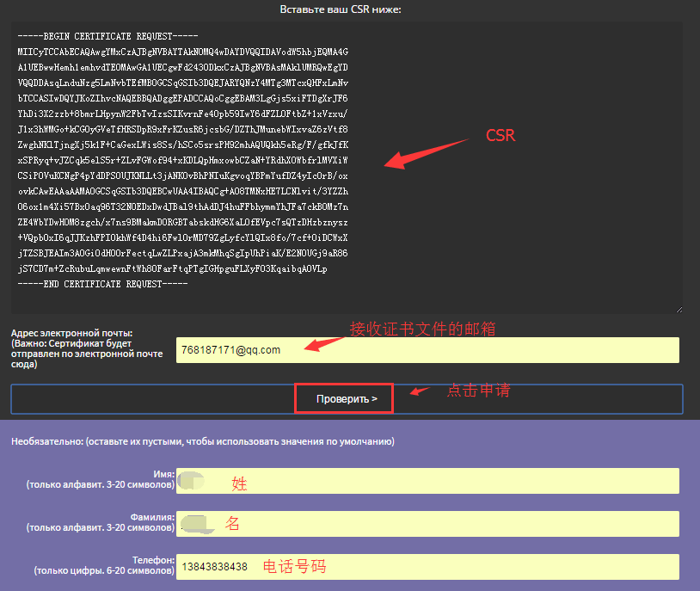Click the 'Необязательно' optional section note

(202, 441)
